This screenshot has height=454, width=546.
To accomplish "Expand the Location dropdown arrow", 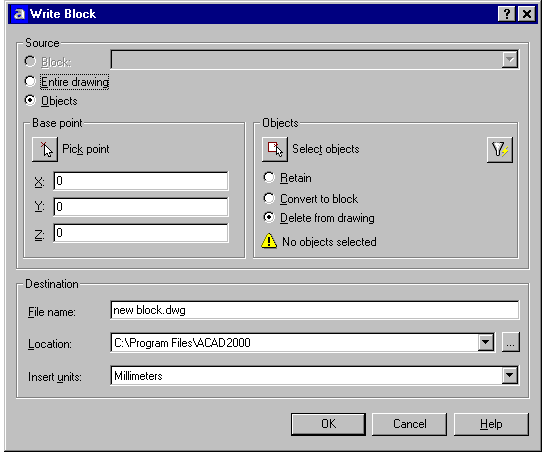I will click(x=485, y=343).
